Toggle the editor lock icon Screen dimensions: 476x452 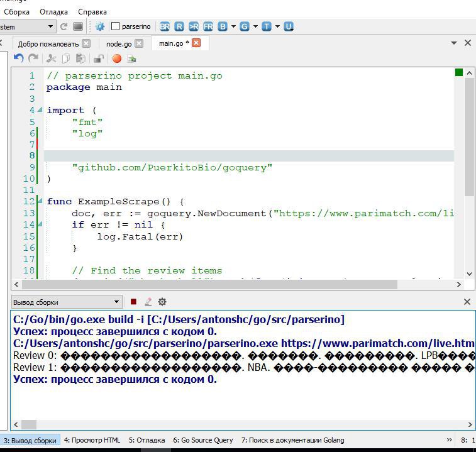(x=98, y=58)
